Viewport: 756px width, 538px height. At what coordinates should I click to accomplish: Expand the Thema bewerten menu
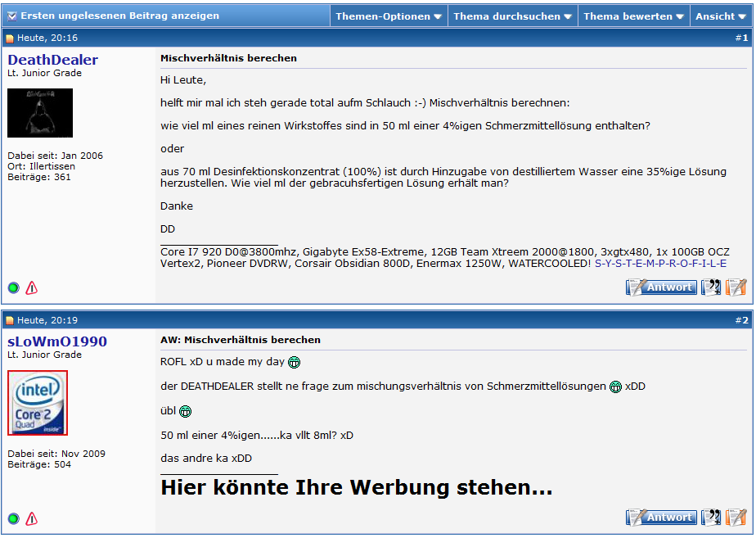click(633, 16)
